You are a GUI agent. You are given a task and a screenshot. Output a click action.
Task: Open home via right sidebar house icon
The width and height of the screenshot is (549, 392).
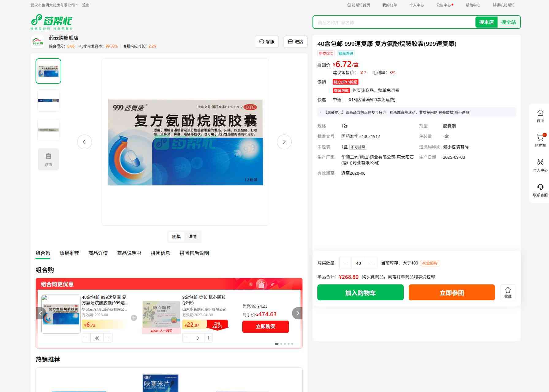pyautogui.click(x=540, y=113)
